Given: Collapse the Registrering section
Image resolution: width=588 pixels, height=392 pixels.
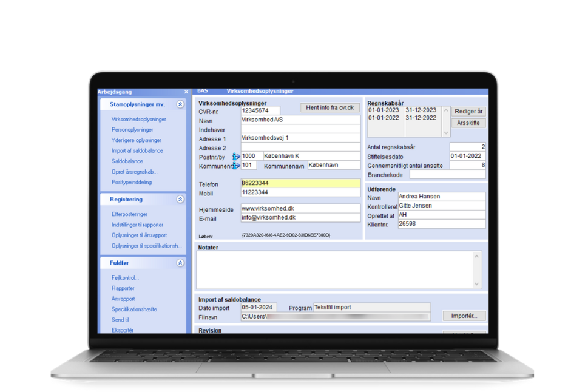Looking at the screenshot, I should tap(180, 199).
